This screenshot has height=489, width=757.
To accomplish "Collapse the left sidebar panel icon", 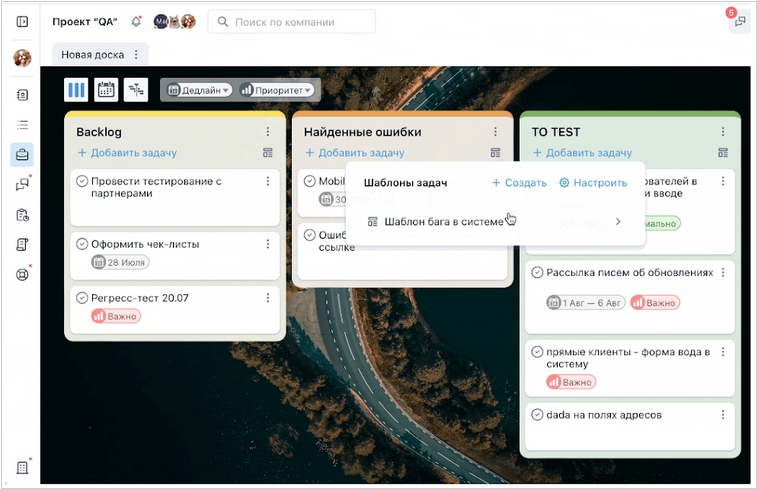I will coord(22,21).
